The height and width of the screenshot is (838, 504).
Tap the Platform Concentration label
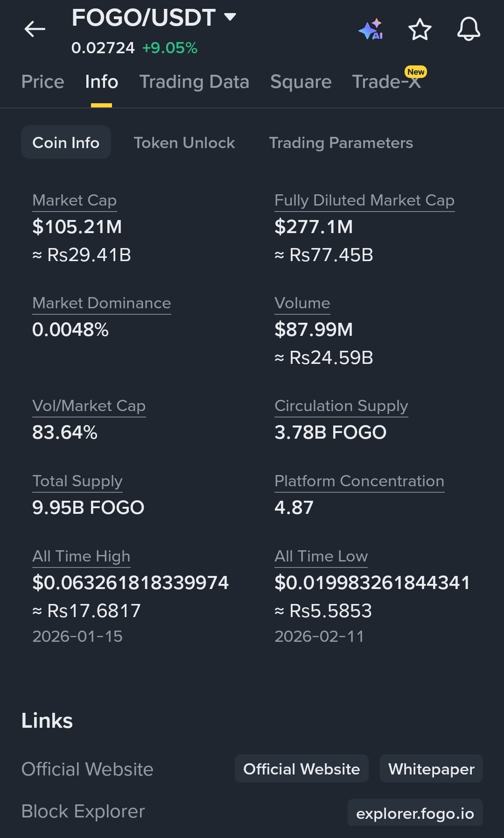(359, 481)
